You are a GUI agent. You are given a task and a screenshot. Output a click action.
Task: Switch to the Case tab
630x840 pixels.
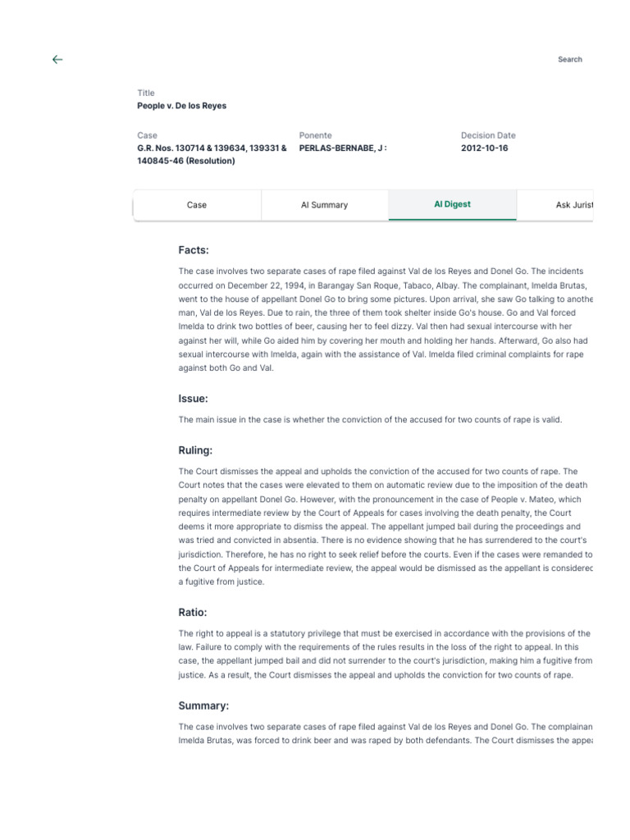coord(197,205)
